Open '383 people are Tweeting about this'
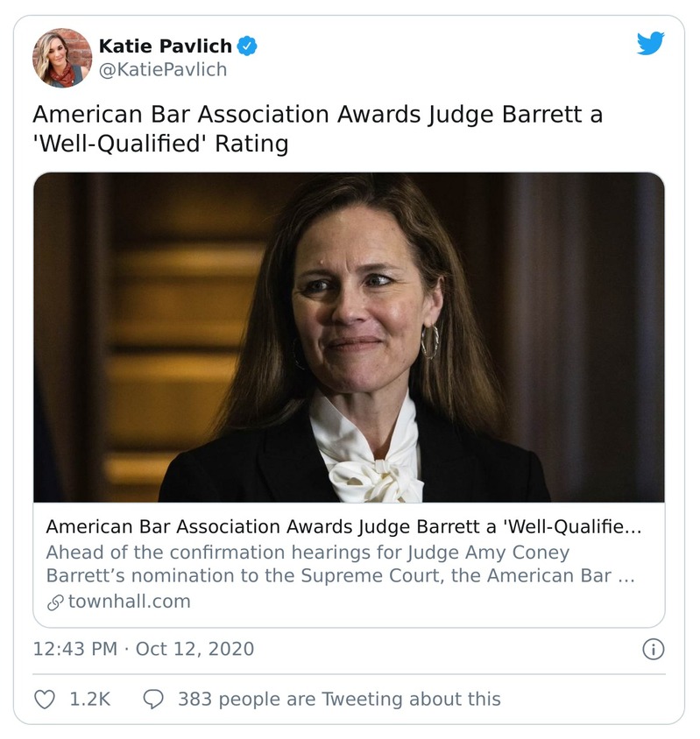The width and height of the screenshot is (700, 739). tap(339, 699)
